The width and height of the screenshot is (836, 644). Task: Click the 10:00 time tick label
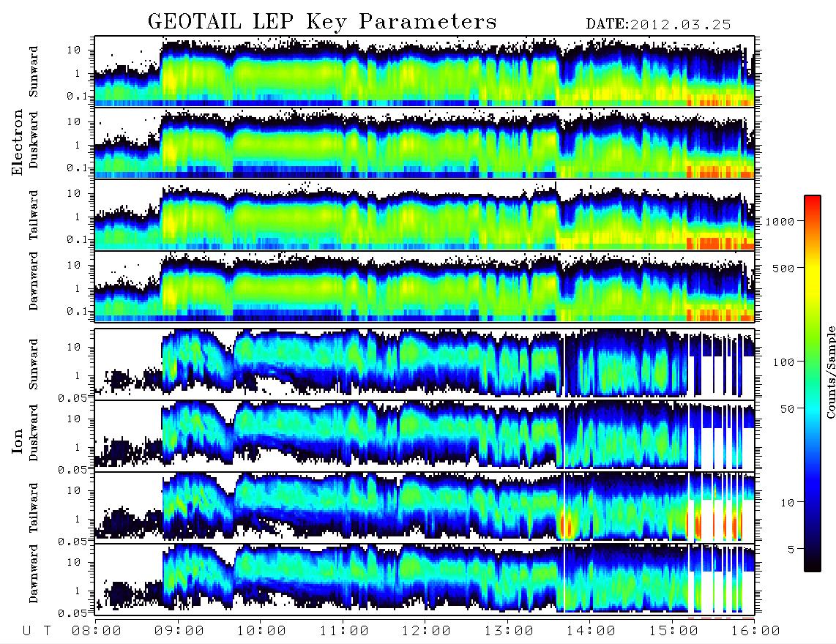point(262,632)
